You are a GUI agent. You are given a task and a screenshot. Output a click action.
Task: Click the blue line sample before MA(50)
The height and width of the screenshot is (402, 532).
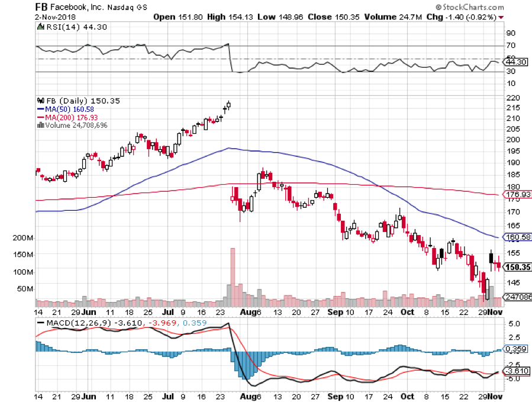click(40, 110)
